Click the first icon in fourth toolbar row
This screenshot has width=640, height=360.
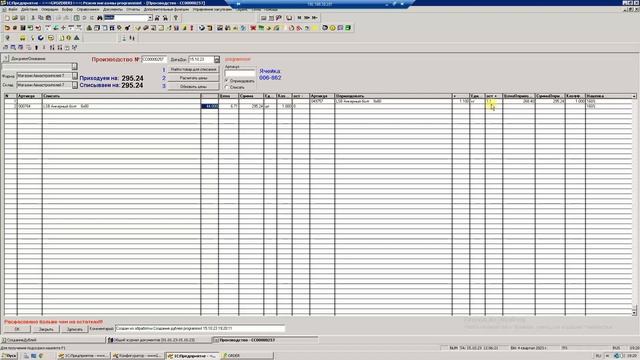click(6, 47)
